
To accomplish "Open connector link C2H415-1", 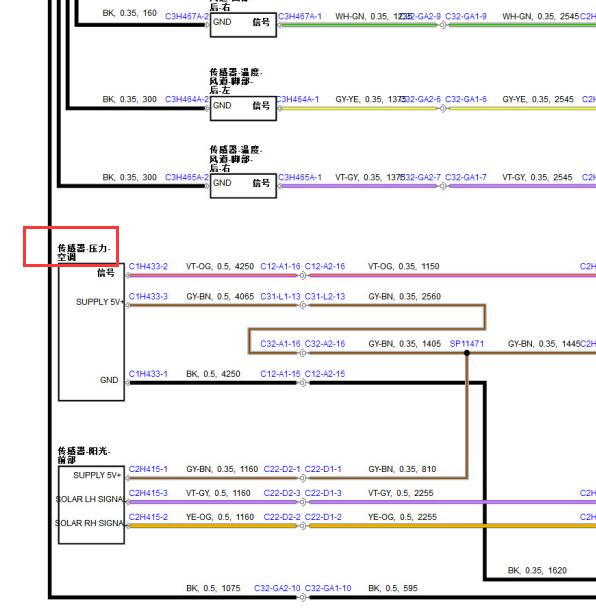I will click(148, 469).
